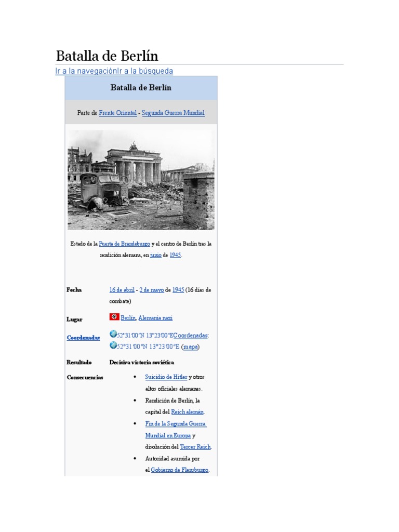
Task: Click 'altos oficiales alemanes' text
Action: (x=173, y=389)
